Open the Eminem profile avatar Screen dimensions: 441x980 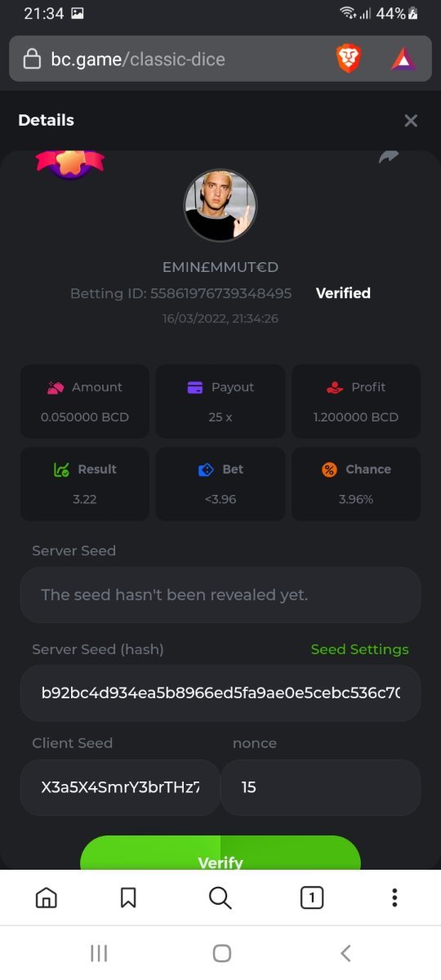click(x=220, y=205)
